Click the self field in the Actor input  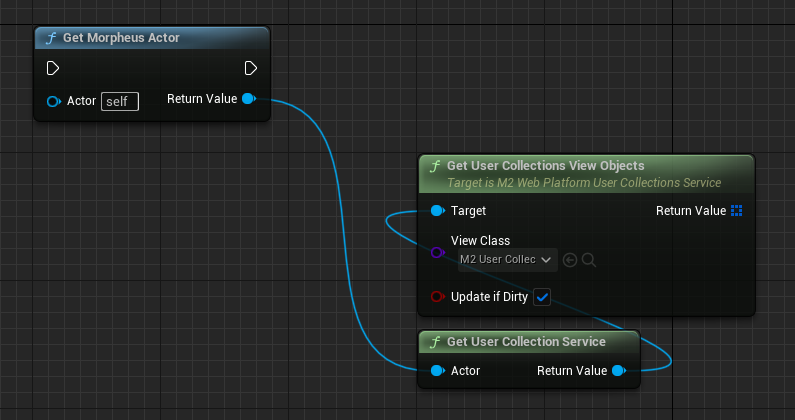pyautogui.click(x=120, y=101)
